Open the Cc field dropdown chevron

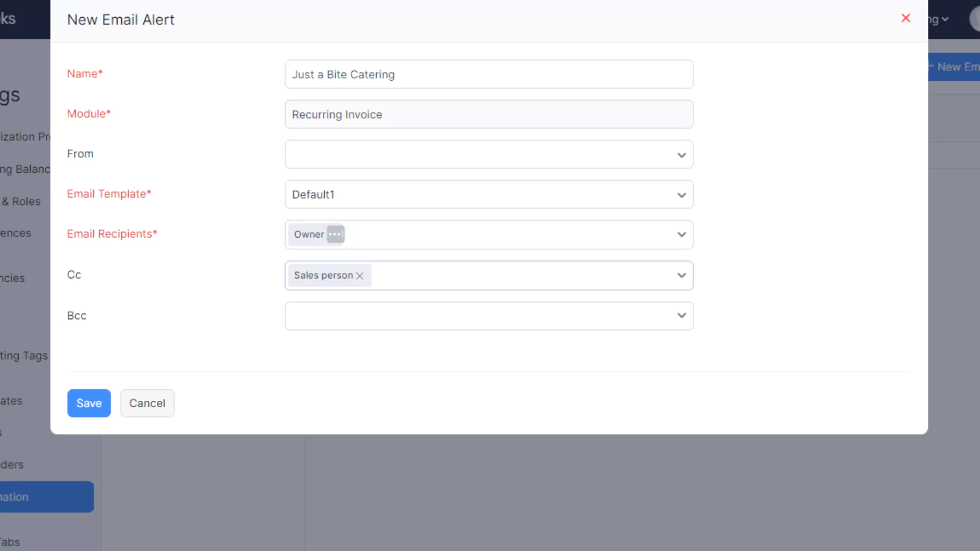(x=681, y=275)
